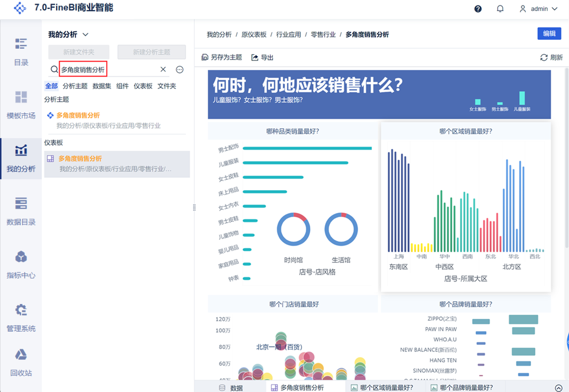Filter results by 仪表板 tab

[x=143, y=86]
